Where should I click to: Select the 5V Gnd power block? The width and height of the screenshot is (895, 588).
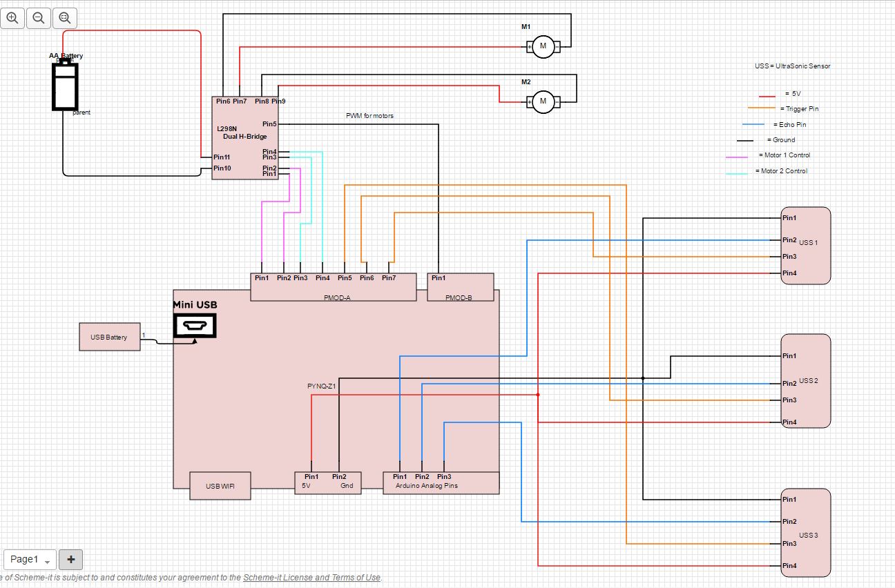coord(327,482)
